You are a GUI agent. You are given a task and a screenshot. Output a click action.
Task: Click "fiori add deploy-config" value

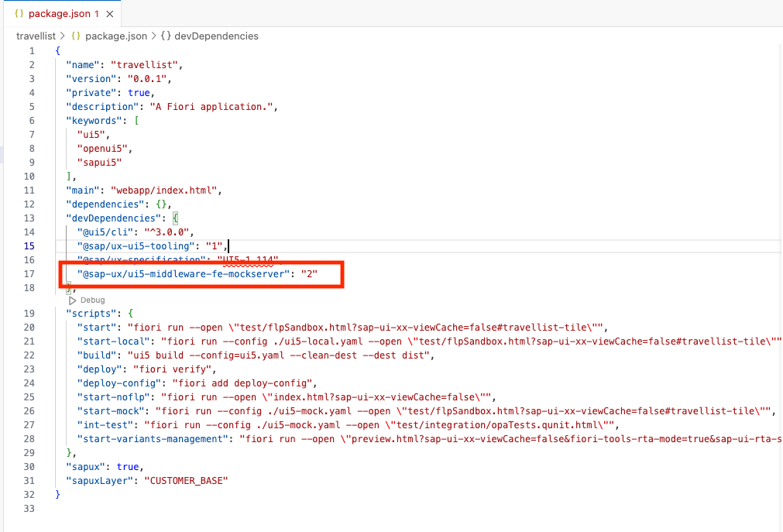click(242, 383)
